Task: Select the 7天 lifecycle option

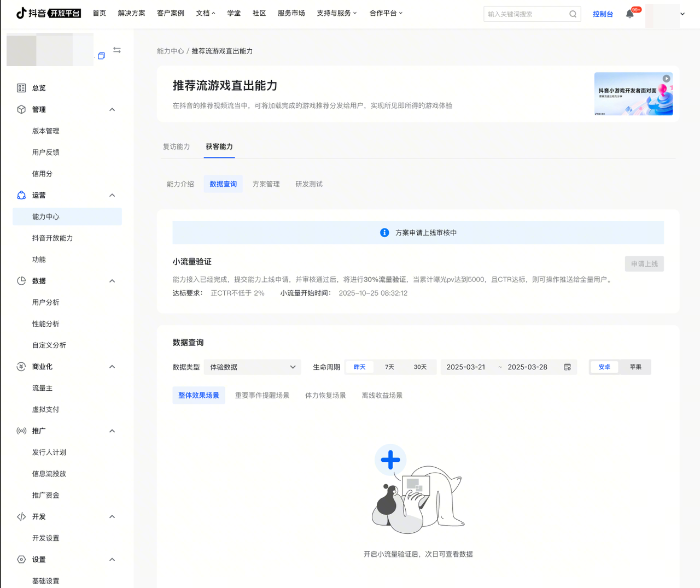Action: (x=389, y=367)
